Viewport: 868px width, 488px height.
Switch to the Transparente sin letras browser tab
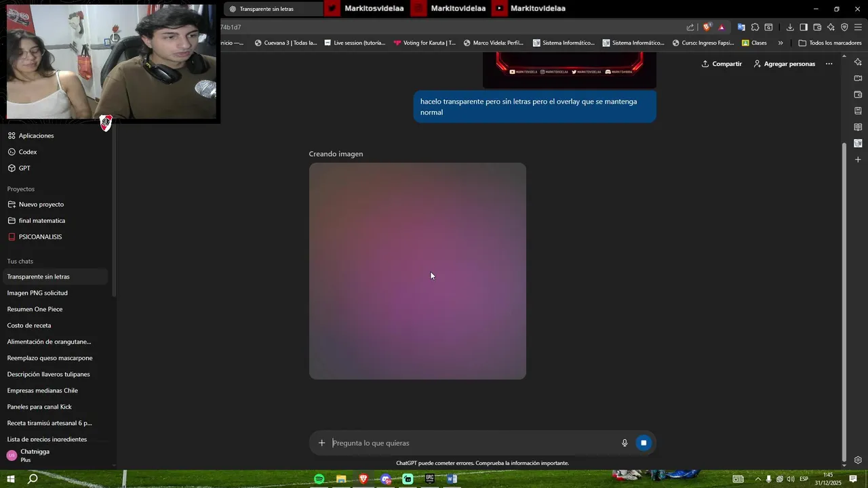click(x=273, y=9)
